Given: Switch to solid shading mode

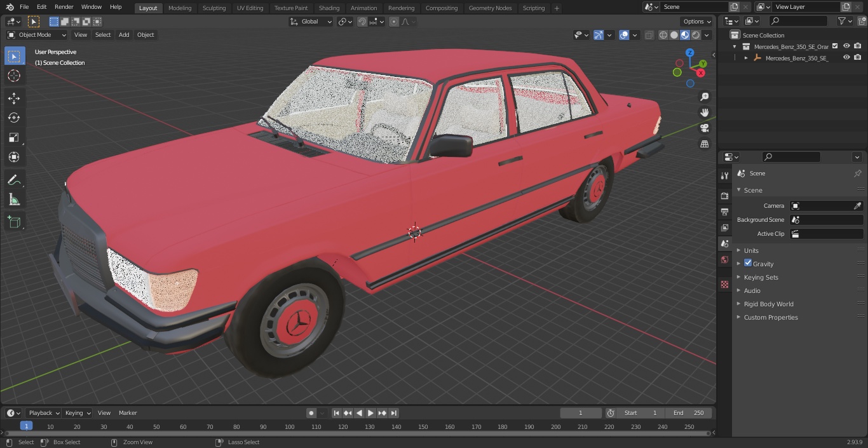Looking at the screenshot, I should 674,35.
